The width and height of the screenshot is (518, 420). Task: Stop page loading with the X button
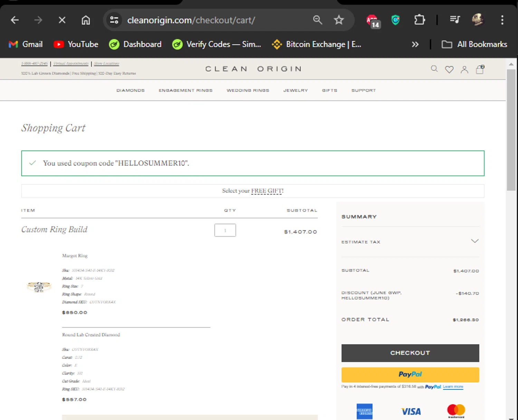(62, 20)
